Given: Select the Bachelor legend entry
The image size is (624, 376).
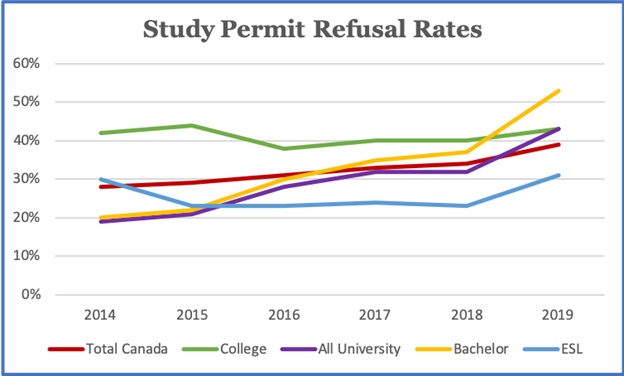Looking at the screenshot, I should tap(462, 349).
